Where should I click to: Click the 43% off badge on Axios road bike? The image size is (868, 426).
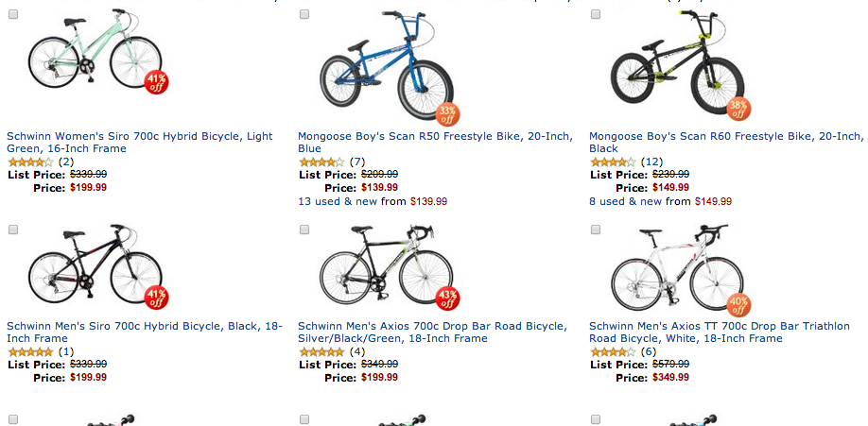[447, 298]
